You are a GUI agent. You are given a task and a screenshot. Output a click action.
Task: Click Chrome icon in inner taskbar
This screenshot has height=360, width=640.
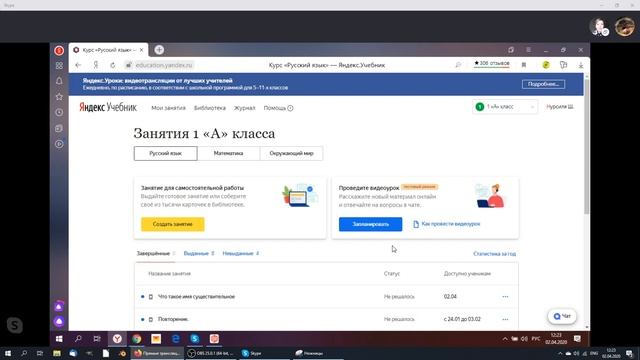pos(137,339)
